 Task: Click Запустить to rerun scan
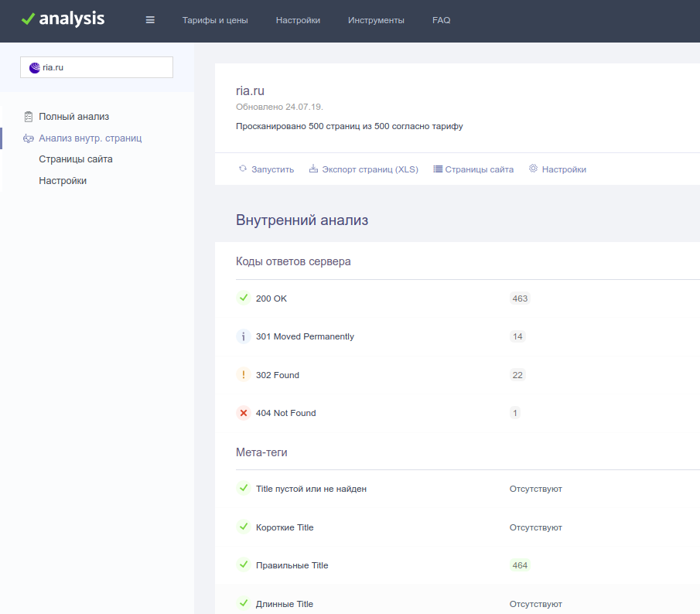(272, 169)
